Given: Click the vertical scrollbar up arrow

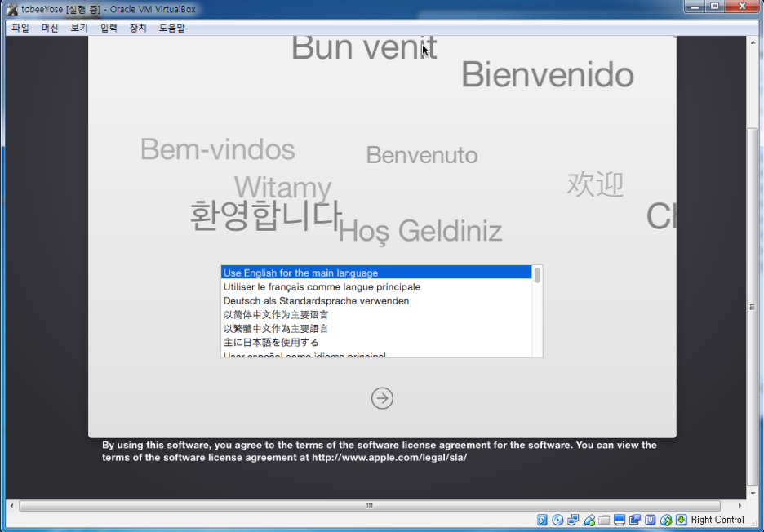Looking at the screenshot, I should 753,43.
